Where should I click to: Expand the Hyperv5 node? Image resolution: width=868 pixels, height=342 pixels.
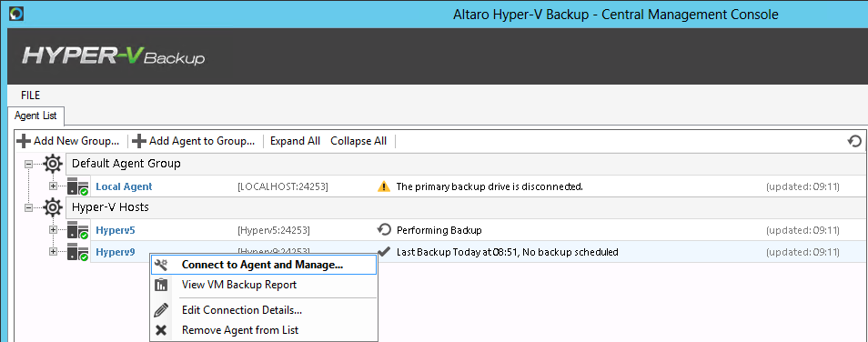53,229
